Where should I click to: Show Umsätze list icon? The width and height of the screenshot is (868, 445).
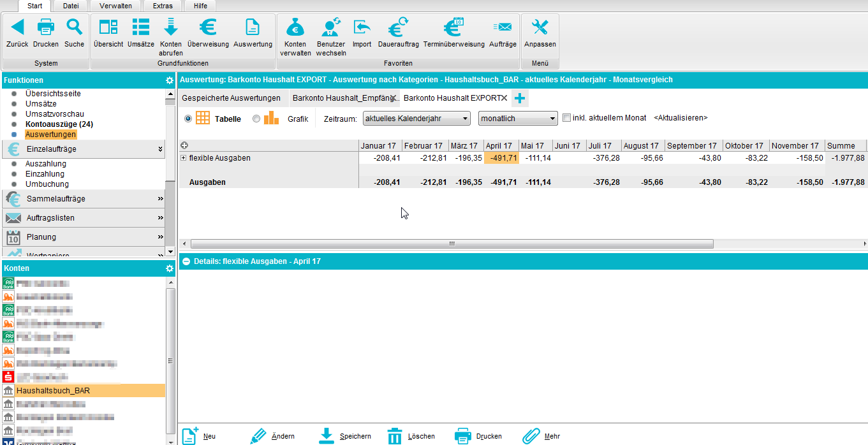140,27
